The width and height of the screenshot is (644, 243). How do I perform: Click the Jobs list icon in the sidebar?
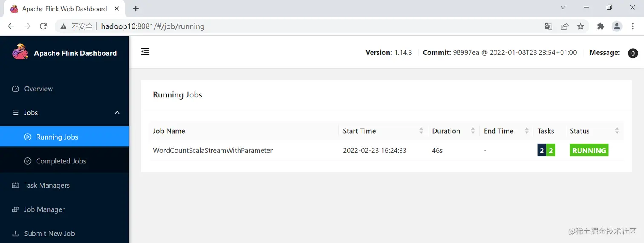point(16,113)
